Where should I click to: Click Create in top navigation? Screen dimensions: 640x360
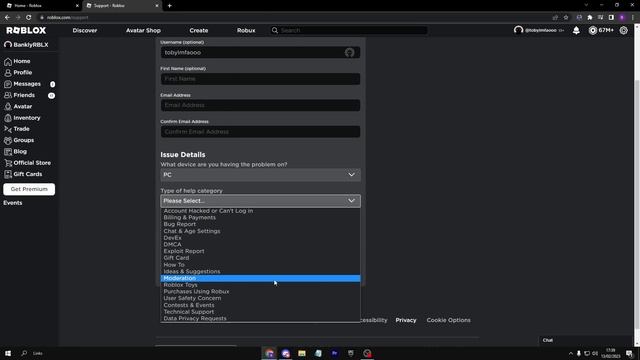[x=199, y=31]
